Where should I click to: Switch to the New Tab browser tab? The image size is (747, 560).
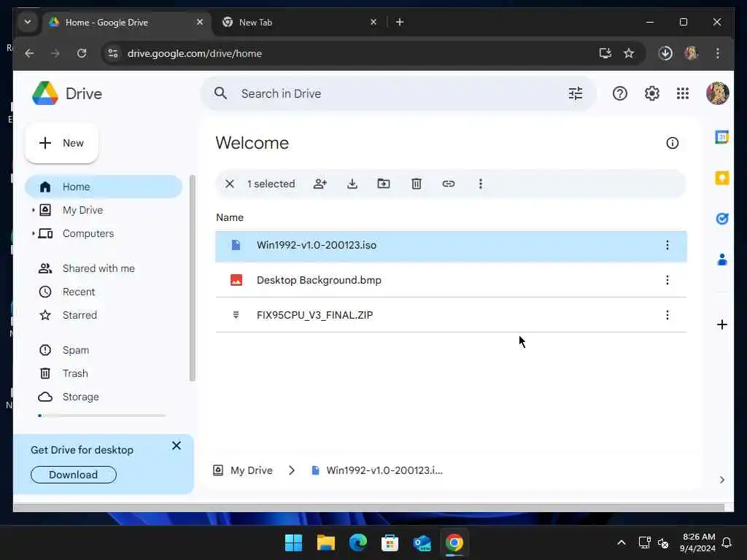(300, 23)
